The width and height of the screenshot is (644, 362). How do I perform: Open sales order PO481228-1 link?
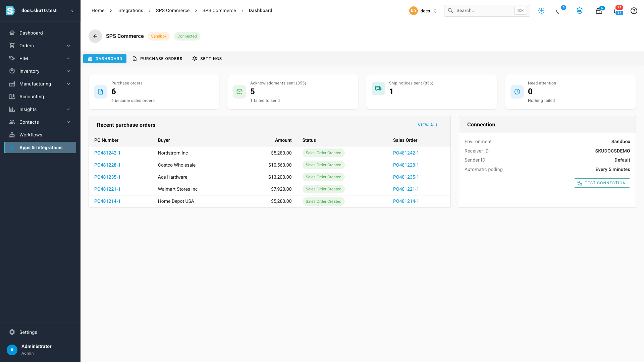(x=406, y=165)
